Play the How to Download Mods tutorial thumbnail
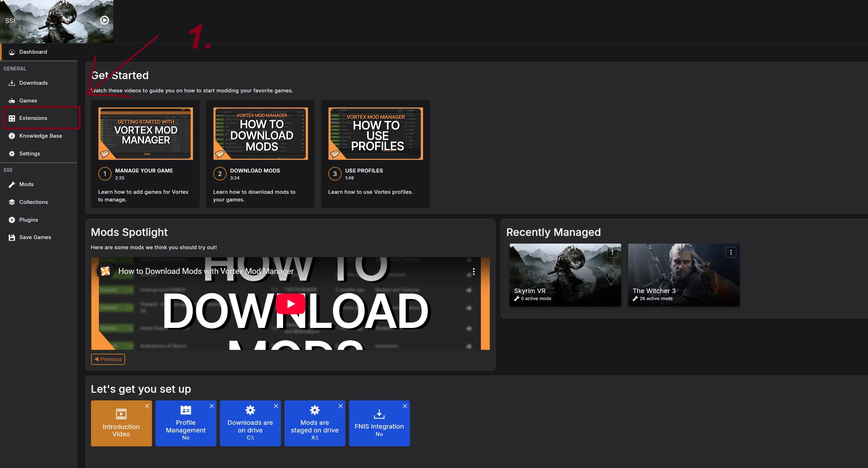 261,134
